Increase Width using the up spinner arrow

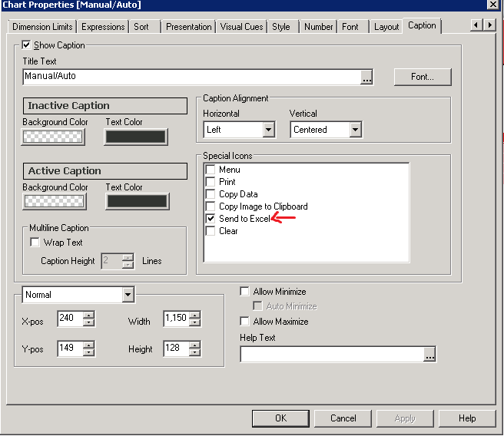(x=194, y=315)
